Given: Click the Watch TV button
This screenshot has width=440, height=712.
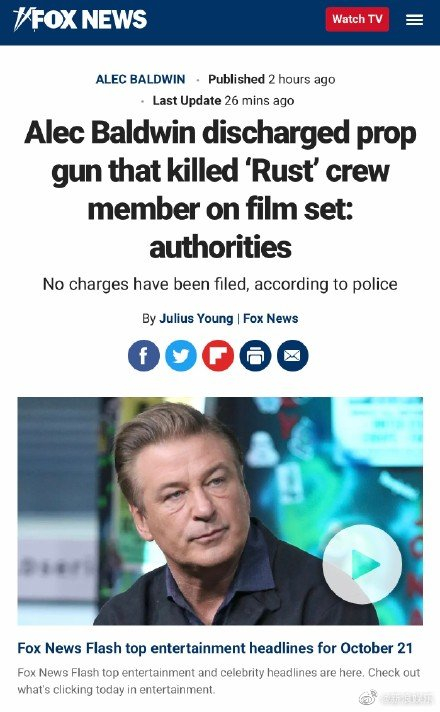Looking at the screenshot, I should [x=357, y=20].
